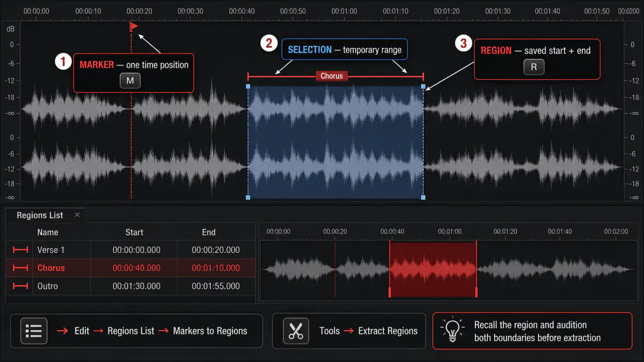644x362 pixels.
Task: Click the region icon in the Chorus row
Action: [20, 268]
